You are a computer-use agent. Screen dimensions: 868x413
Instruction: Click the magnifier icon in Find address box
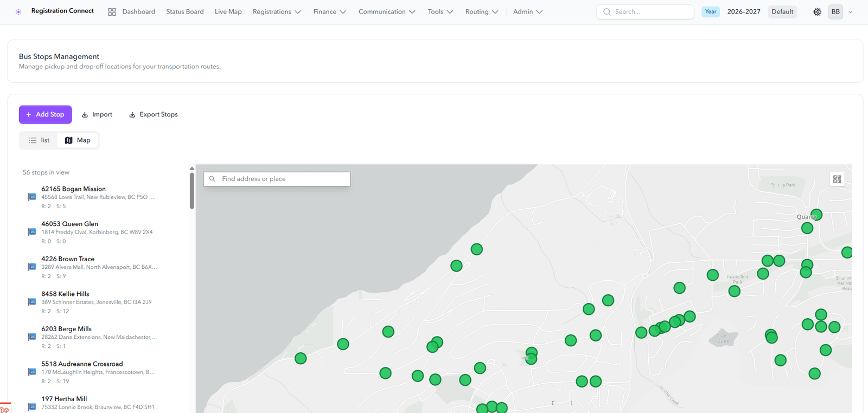[212, 179]
